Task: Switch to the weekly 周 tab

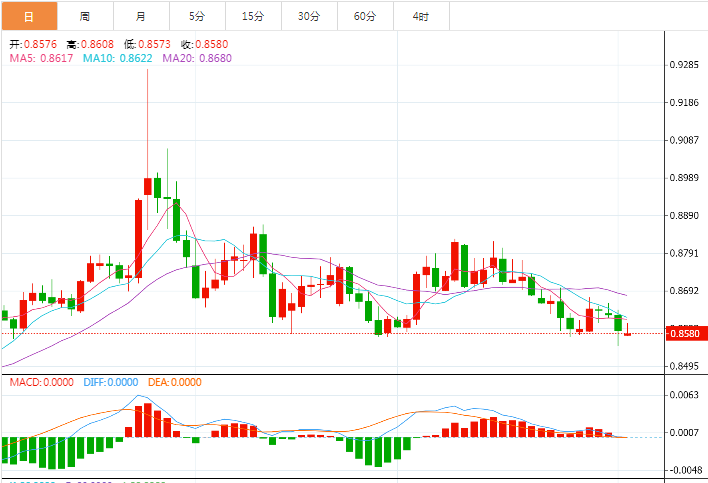Action: pos(85,16)
